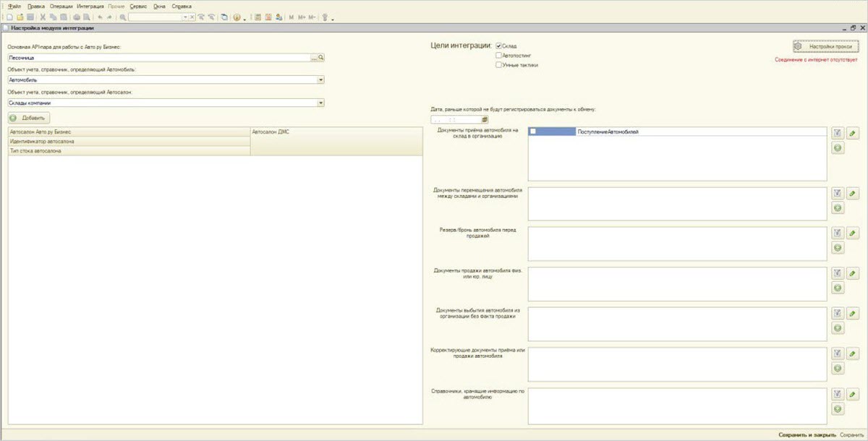
Task: Click the toolbar search text field
Action: point(156,17)
